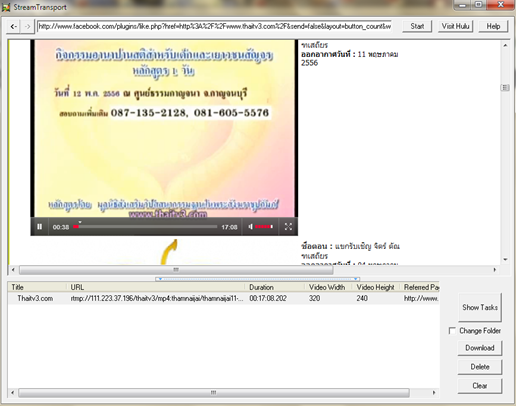The height and width of the screenshot is (406, 516).
Task: Focus the URL address field
Action: (x=214, y=26)
